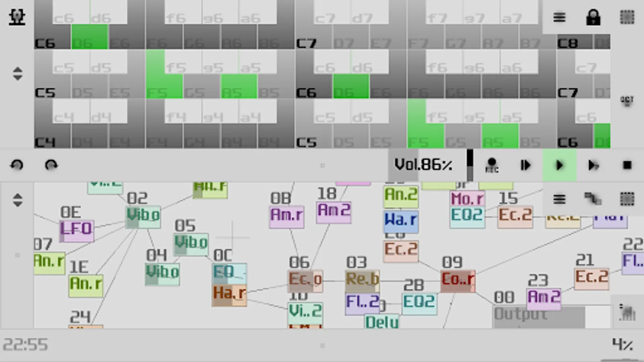
Task: Select the LFO module 0E
Action: 76,231
